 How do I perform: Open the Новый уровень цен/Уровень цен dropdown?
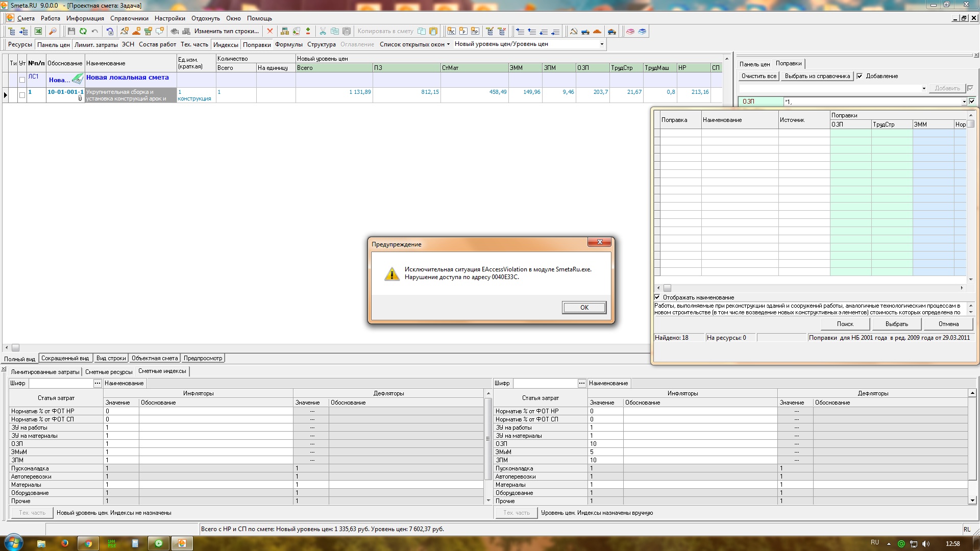[x=602, y=44]
